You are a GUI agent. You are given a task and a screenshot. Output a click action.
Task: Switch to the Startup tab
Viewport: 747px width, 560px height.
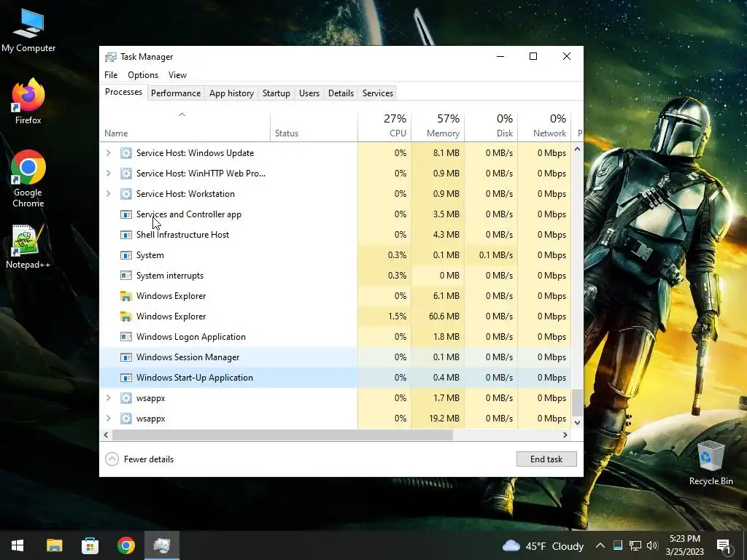click(x=276, y=93)
